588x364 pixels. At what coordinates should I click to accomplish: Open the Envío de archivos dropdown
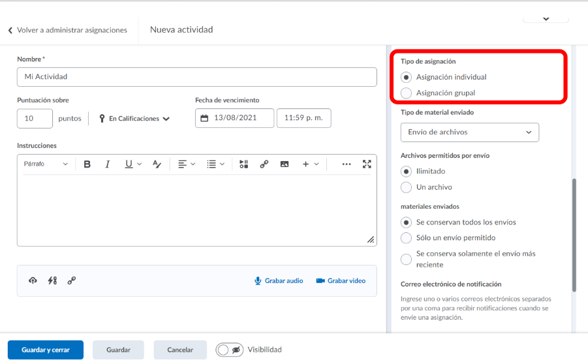click(469, 132)
